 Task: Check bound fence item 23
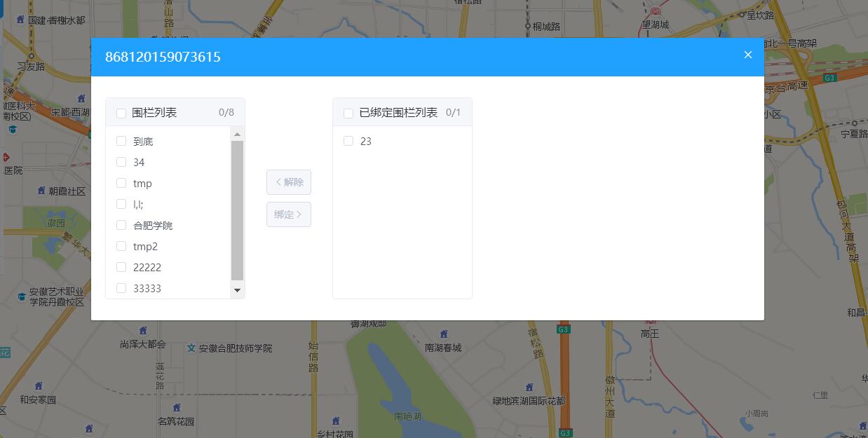click(348, 141)
